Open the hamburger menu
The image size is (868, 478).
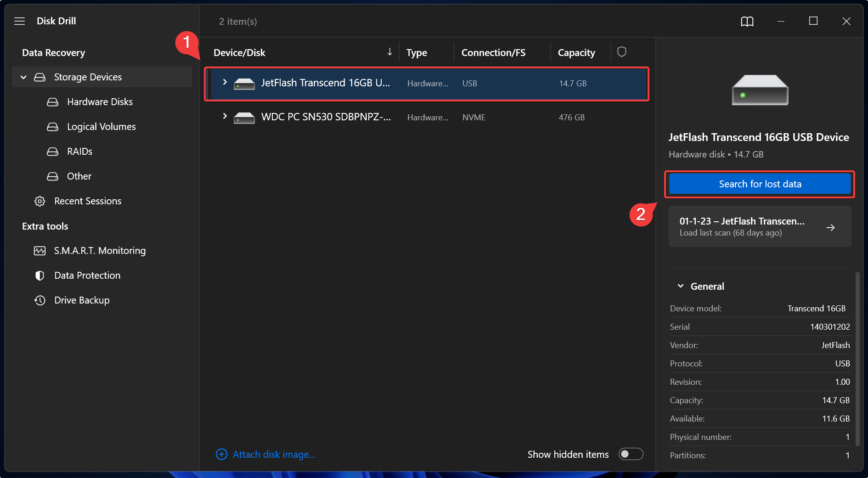(19, 21)
